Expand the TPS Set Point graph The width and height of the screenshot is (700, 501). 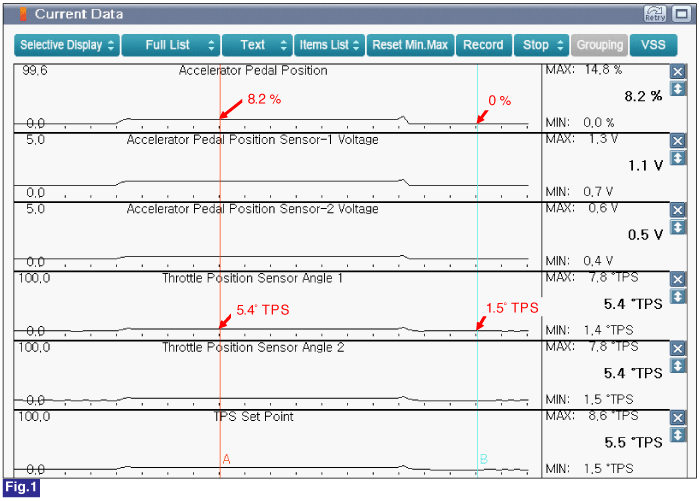pos(678,435)
